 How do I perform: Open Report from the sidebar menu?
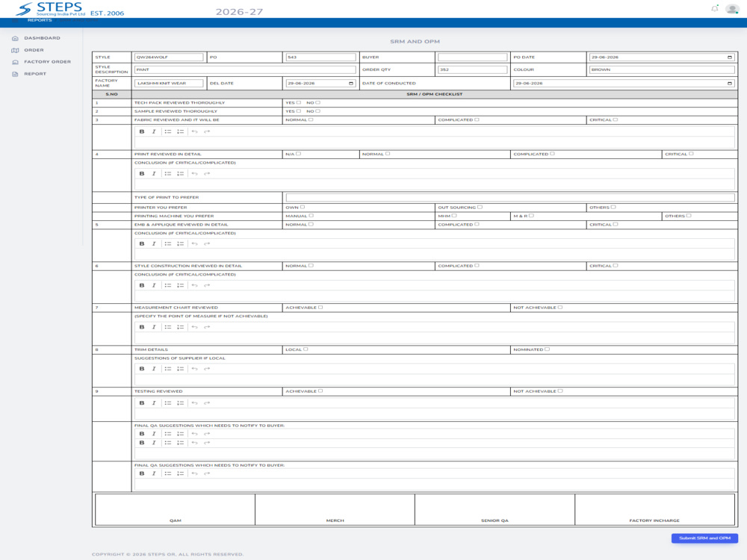pos(35,74)
